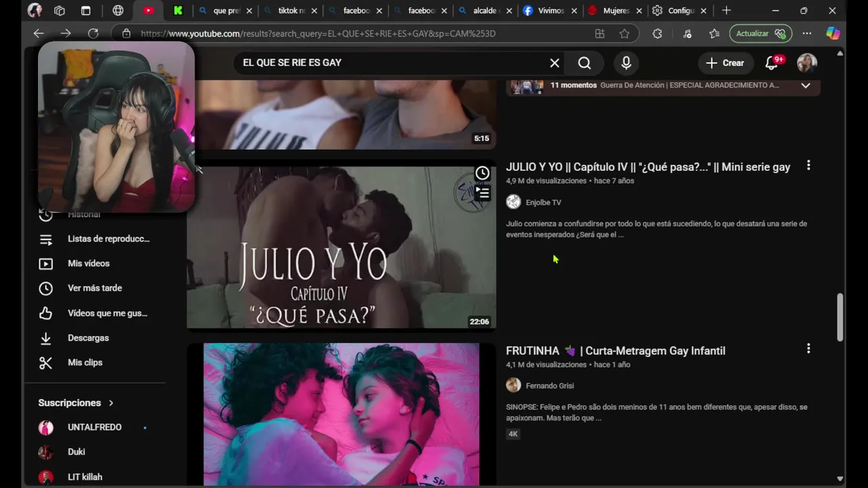Click Fernando Grisi channel avatar

513,386
